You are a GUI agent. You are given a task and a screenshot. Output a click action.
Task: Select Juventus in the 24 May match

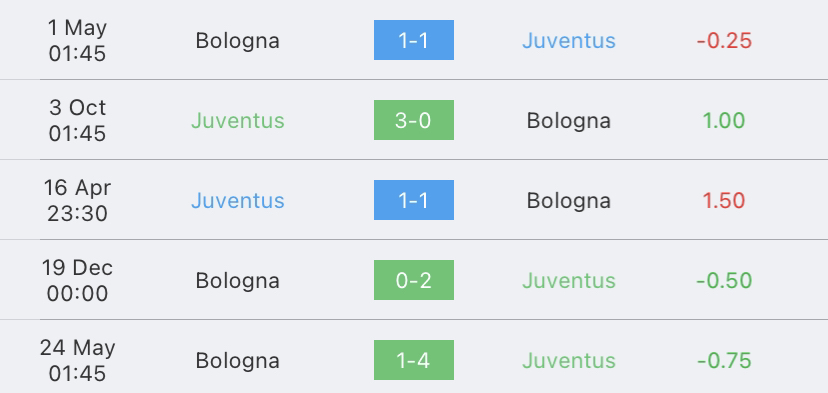569,361
